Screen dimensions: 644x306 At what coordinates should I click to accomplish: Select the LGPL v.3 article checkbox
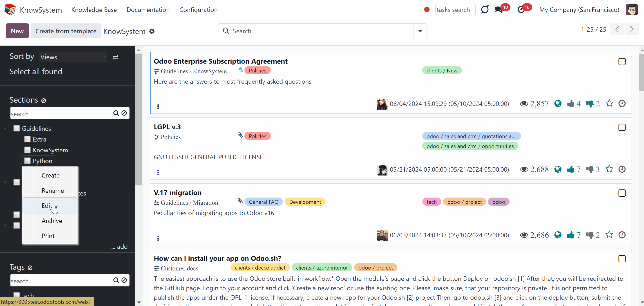pyautogui.click(x=622, y=127)
